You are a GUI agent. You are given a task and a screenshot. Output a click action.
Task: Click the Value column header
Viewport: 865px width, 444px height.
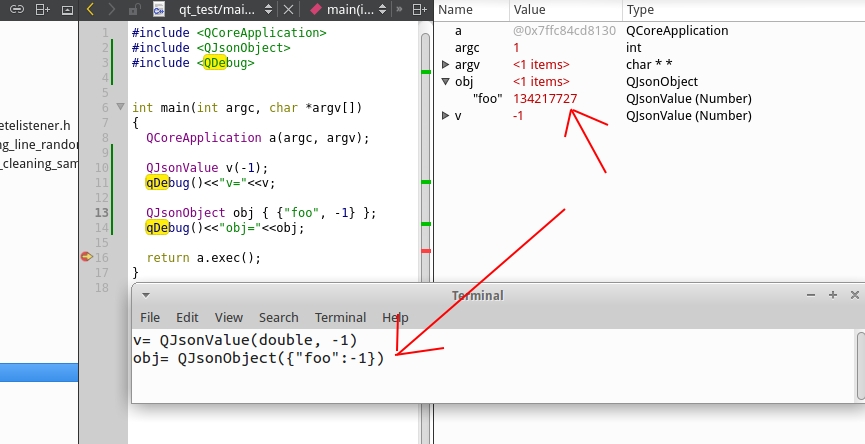pos(529,9)
